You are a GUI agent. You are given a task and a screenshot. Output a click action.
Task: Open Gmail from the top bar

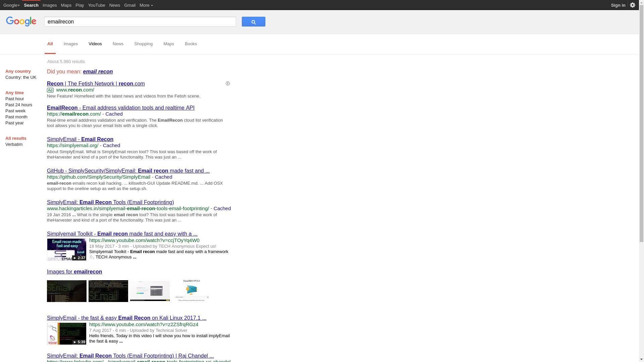130,5
